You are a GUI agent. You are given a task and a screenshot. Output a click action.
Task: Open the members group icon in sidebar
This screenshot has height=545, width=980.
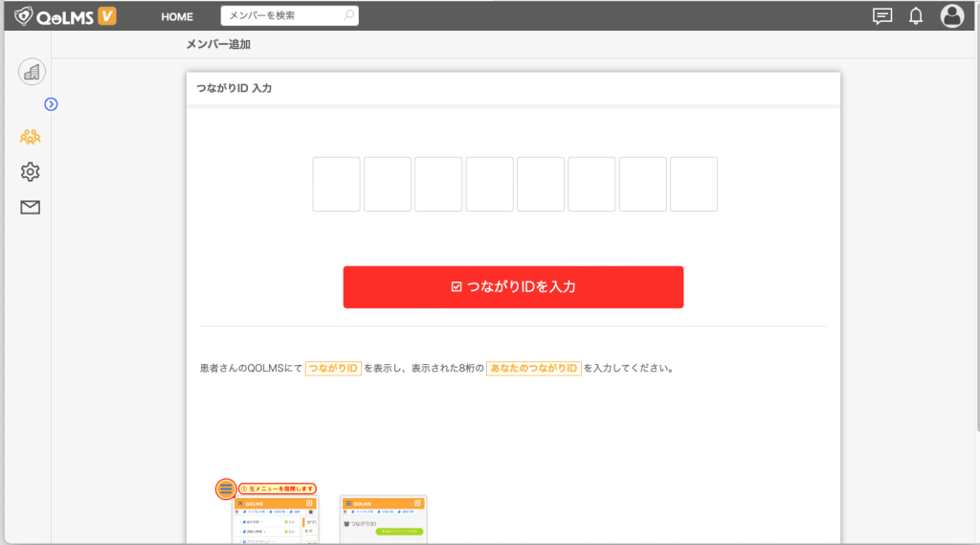[31, 137]
